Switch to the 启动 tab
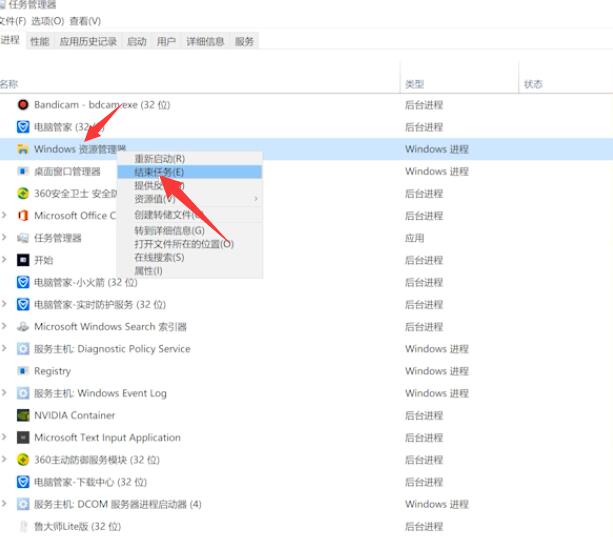This screenshot has width=613, height=537. coord(137,41)
